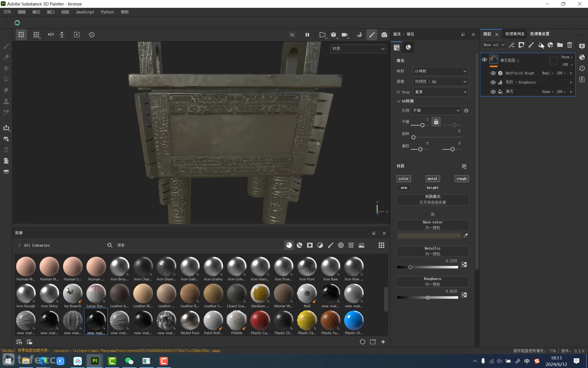588x368 pixels.
Task: Add a new folder in Layers panel
Action: click(560, 45)
